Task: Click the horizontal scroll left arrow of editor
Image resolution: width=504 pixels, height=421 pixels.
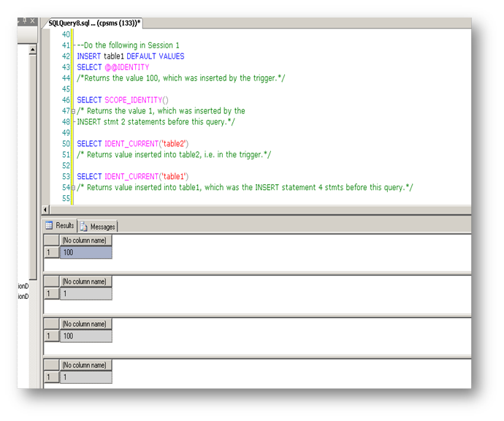Action: [x=45, y=210]
